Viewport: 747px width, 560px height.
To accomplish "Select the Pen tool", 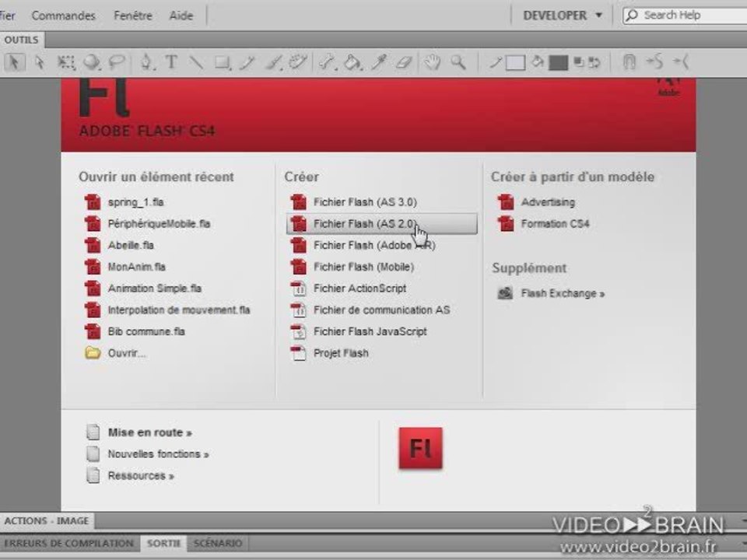I will (x=147, y=62).
